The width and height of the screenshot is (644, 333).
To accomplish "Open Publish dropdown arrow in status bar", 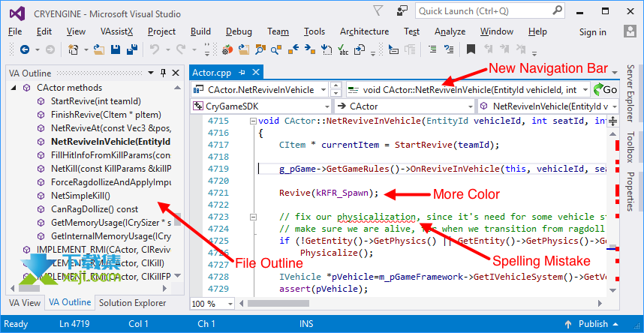I will point(614,324).
